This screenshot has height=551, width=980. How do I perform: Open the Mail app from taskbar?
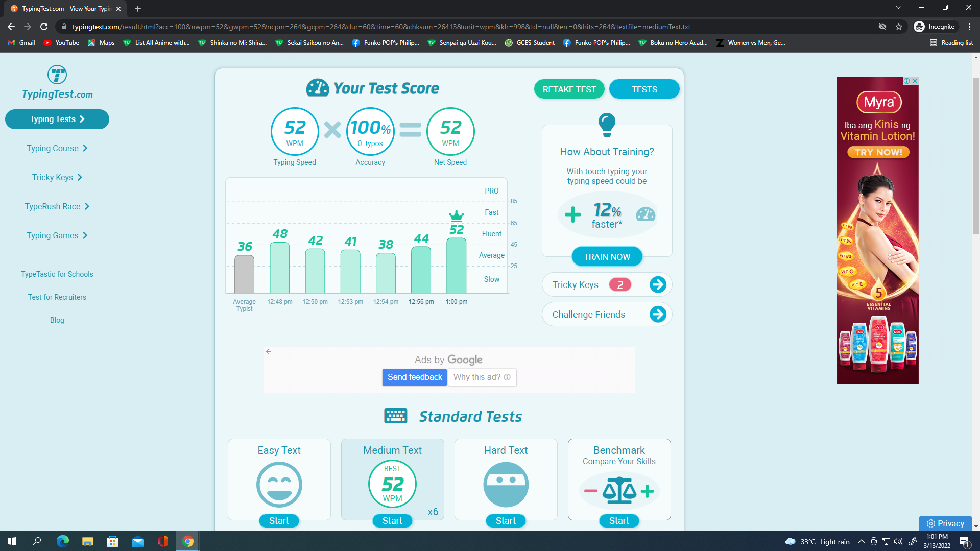pyautogui.click(x=138, y=541)
